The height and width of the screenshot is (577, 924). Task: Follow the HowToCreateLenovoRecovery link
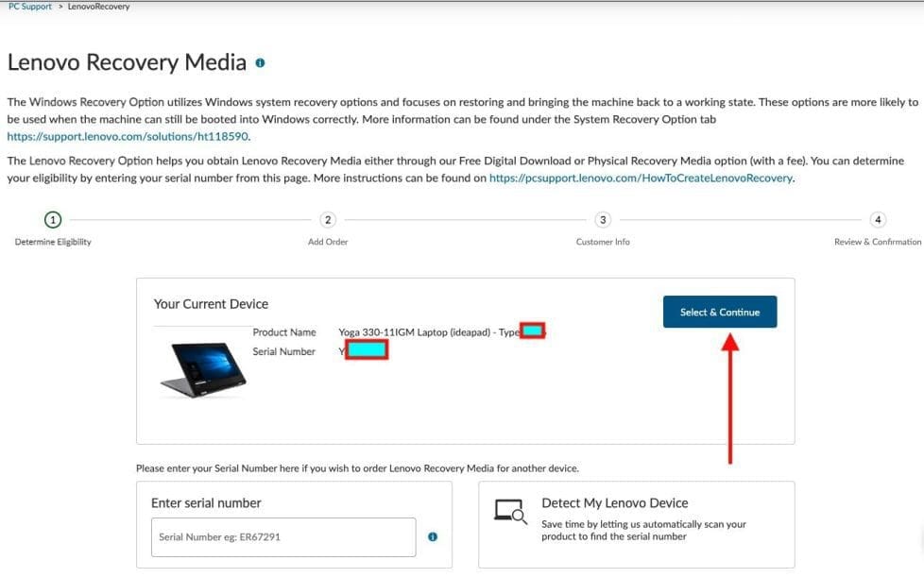[x=641, y=178]
